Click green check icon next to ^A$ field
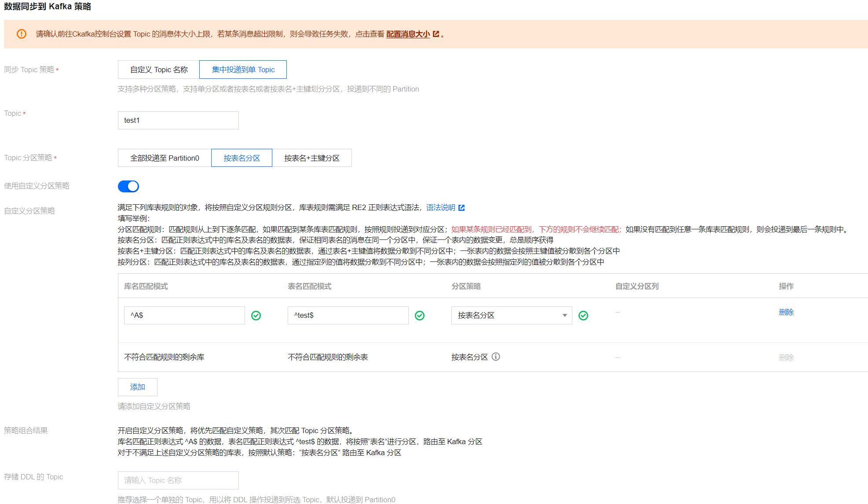This screenshot has width=868, height=504. (256, 316)
